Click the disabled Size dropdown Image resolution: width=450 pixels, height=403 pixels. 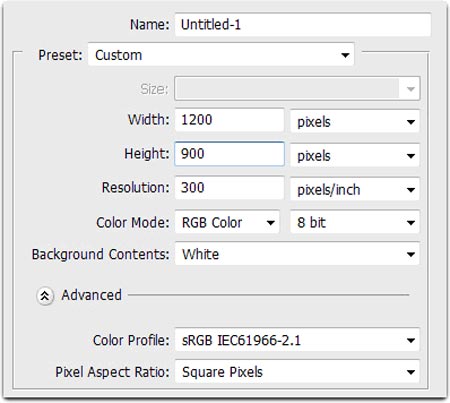tap(297, 89)
